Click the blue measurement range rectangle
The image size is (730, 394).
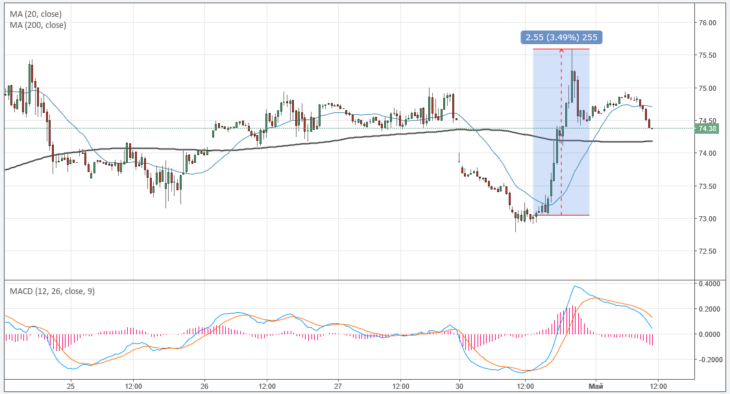[561, 132]
